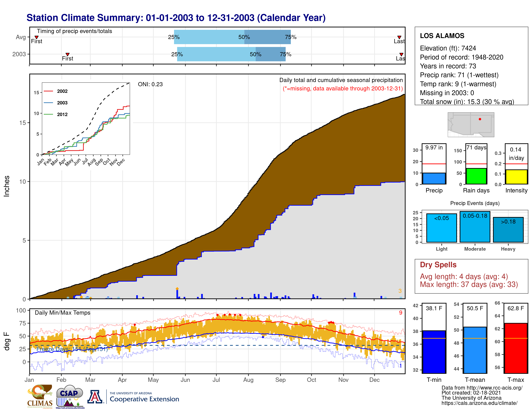Click 'Elevation (ft): 7424' text
Screen dimensions: 532x411
click(448, 48)
